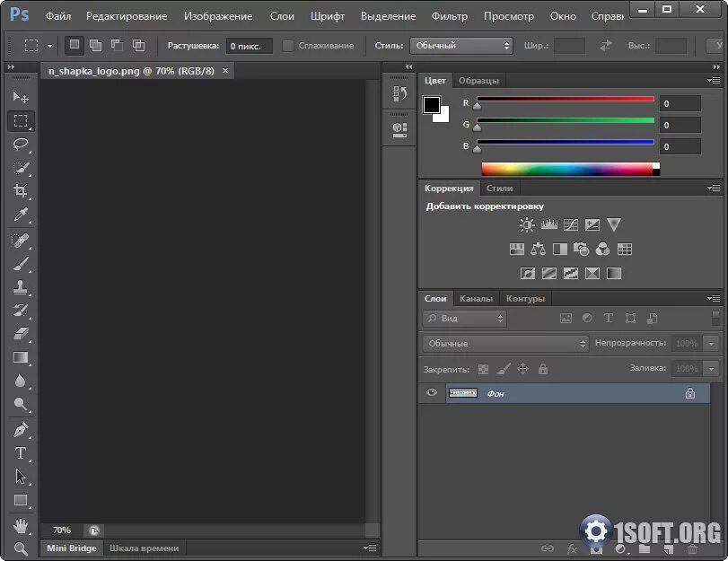Select the Clone Stamp tool
Image resolution: width=728 pixels, height=561 pixels.
[x=21, y=287]
